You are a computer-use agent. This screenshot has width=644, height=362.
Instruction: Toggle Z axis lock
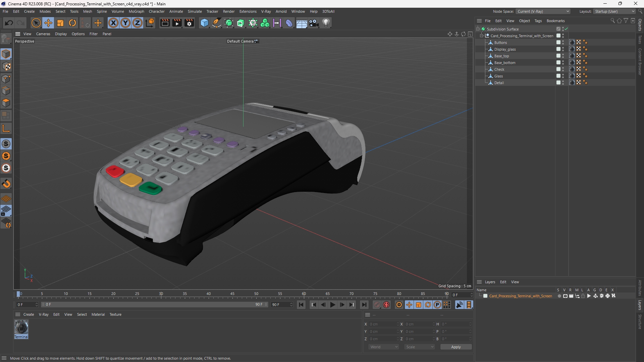coord(138,23)
